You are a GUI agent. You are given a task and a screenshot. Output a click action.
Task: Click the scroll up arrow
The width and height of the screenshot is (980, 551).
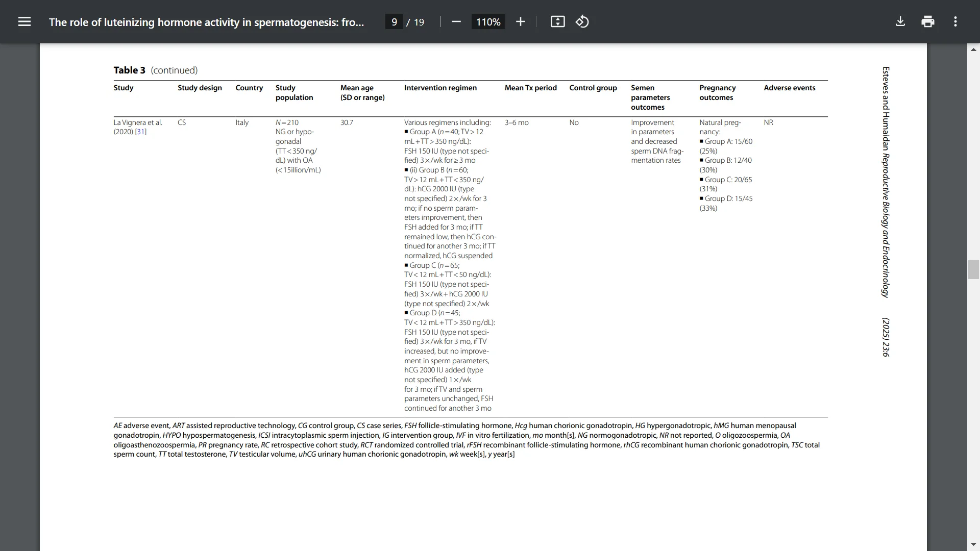click(973, 49)
